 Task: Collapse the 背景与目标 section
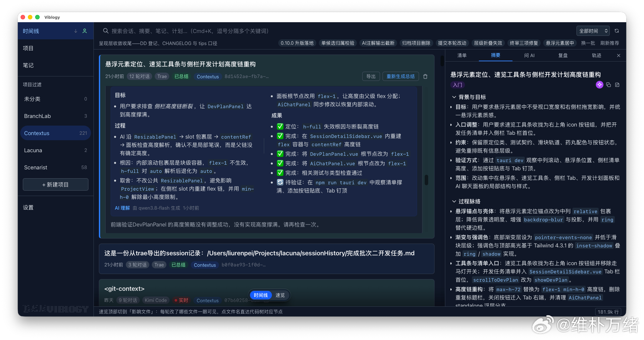(454, 97)
